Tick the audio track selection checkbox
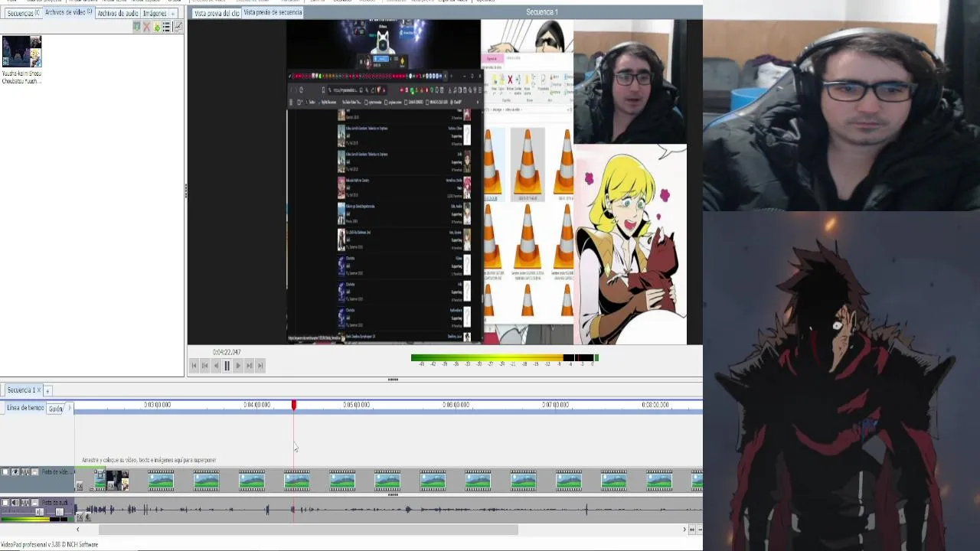The width and height of the screenshot is (980, 551). click(5, 503)
